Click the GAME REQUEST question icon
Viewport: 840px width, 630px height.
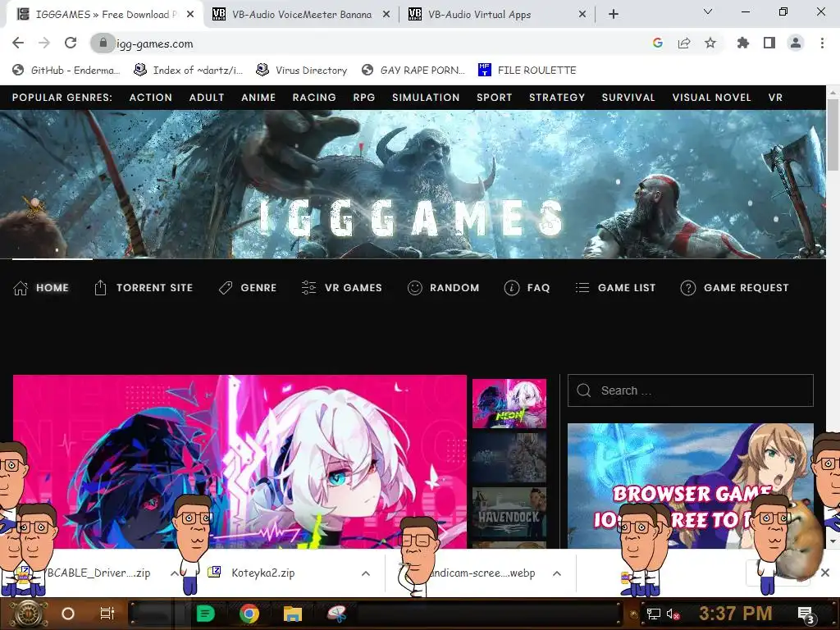pos(688,288)
